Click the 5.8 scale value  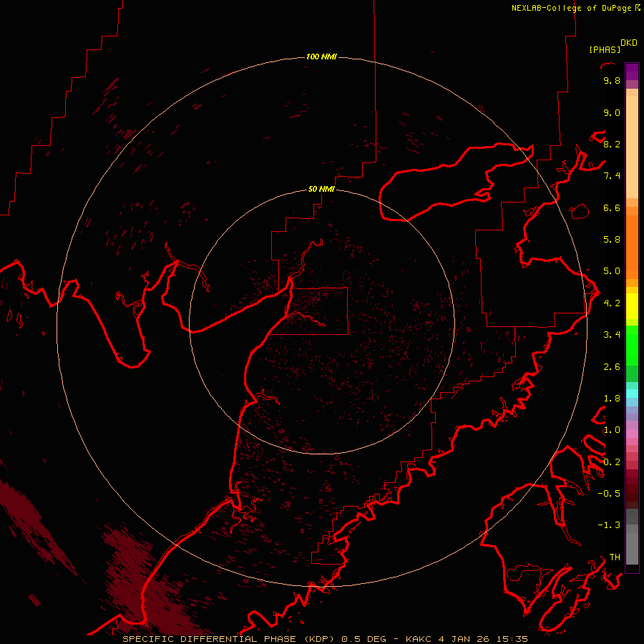pos(612,240)
